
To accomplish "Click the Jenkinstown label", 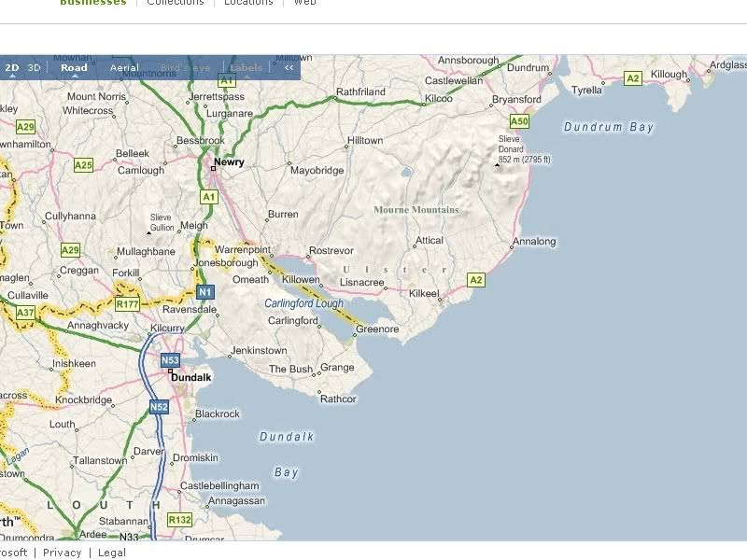I will 259,351.
